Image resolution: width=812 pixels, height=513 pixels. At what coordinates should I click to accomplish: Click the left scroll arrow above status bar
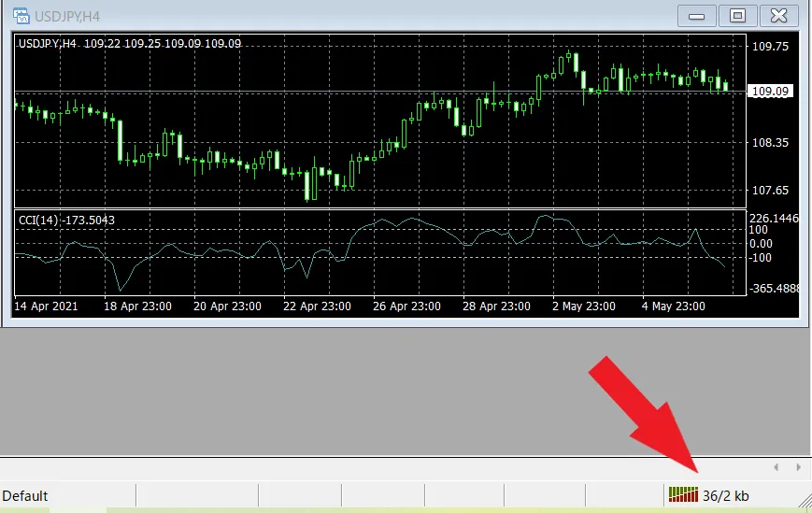tap(775, 466)
